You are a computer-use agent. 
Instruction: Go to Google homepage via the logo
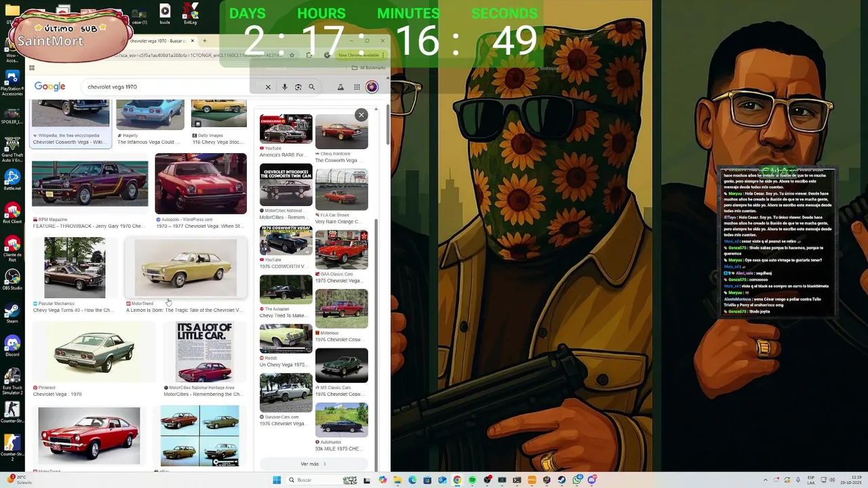[x=50, y=87]
